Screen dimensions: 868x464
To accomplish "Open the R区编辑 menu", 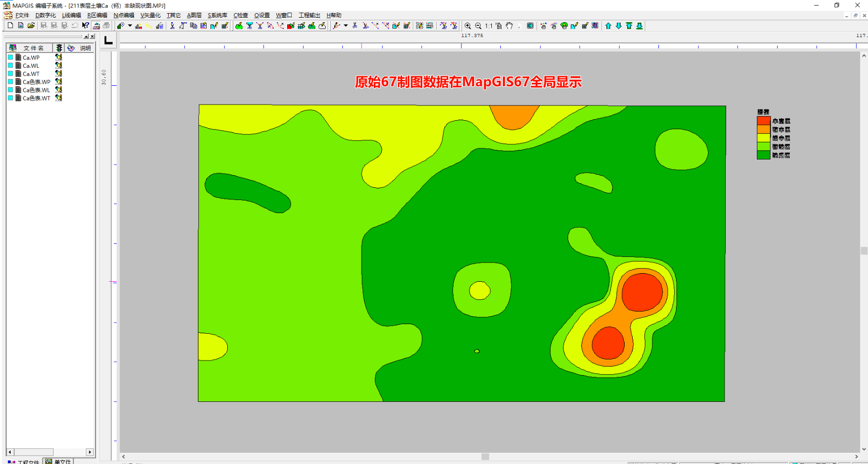I will click(97, 15).
